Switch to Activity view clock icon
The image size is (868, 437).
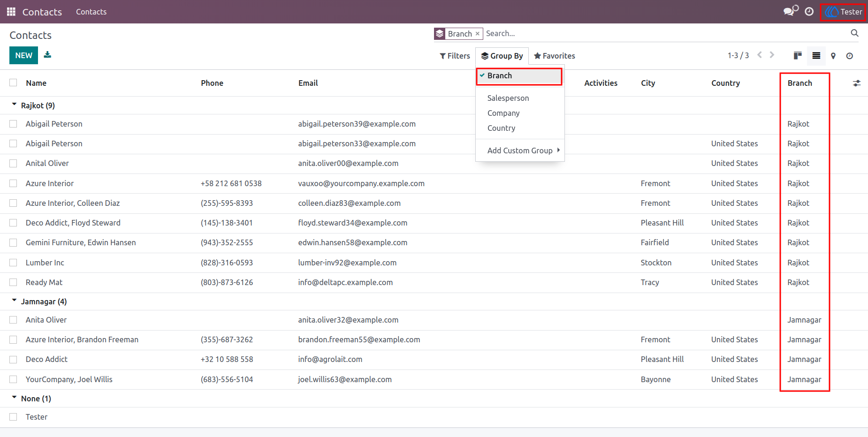[x=850, y=56]
